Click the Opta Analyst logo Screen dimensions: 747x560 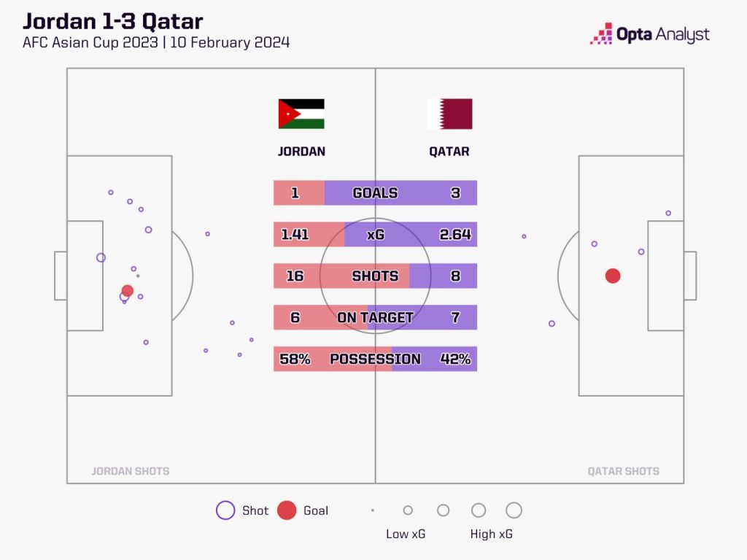pyautogui.click(x=650, y=34)
